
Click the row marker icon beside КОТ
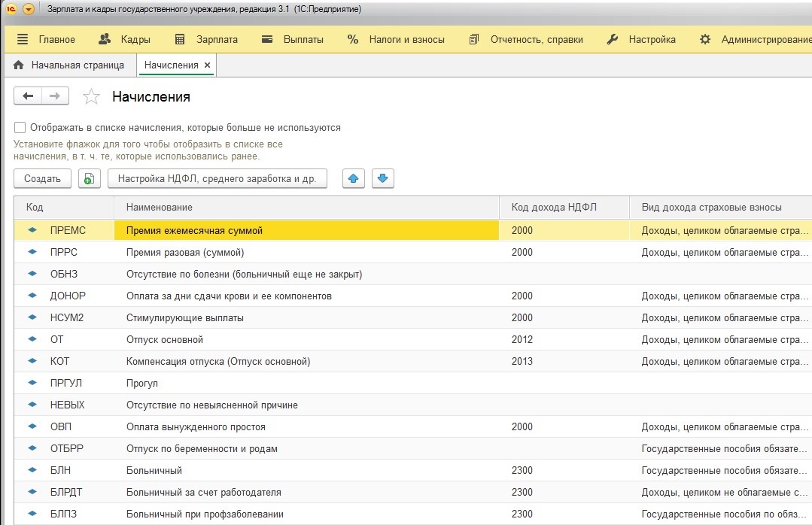tap(32, 360)
